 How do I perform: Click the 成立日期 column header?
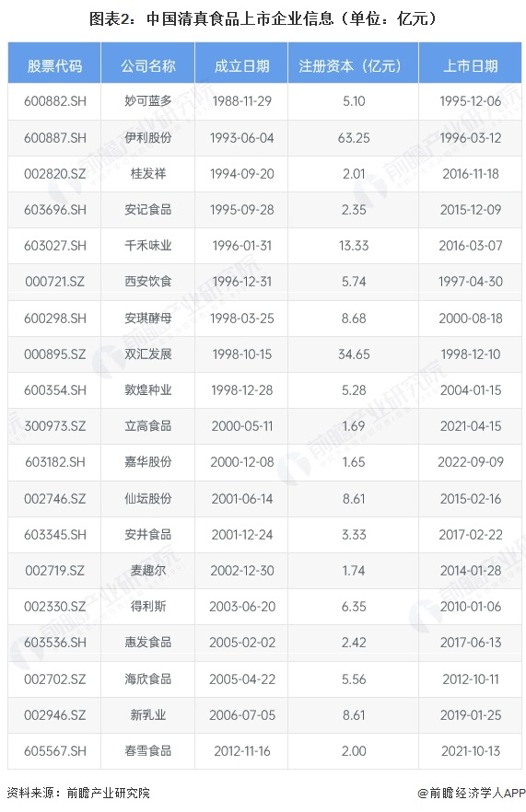(x=241, y=66)
